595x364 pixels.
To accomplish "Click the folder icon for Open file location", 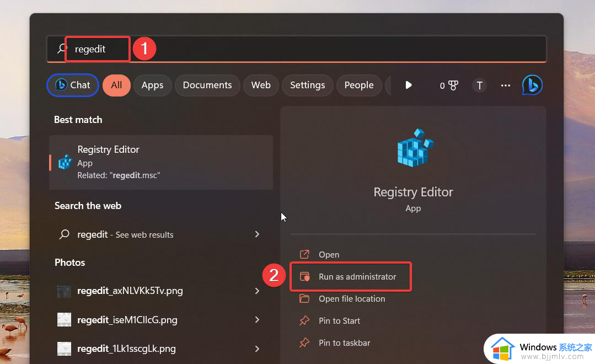I will pos(304,298).
